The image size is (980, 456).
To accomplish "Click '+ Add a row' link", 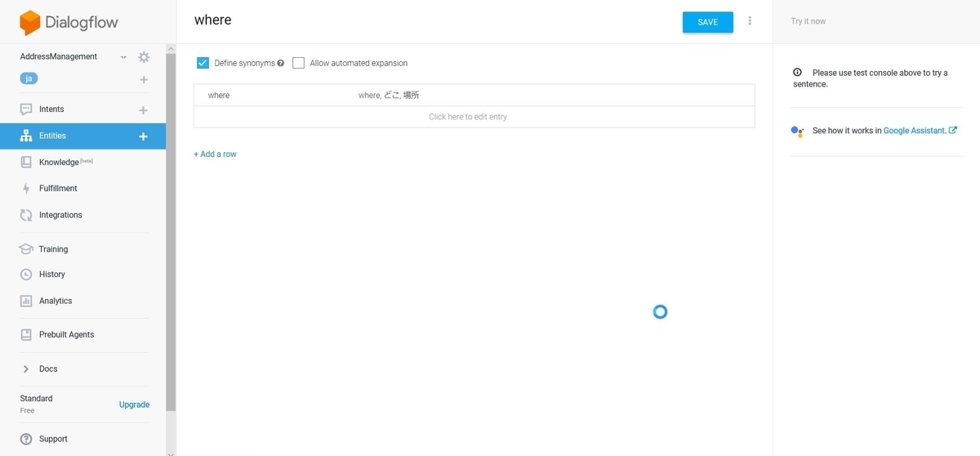I will pyautogui.click(x=215, y=154).
